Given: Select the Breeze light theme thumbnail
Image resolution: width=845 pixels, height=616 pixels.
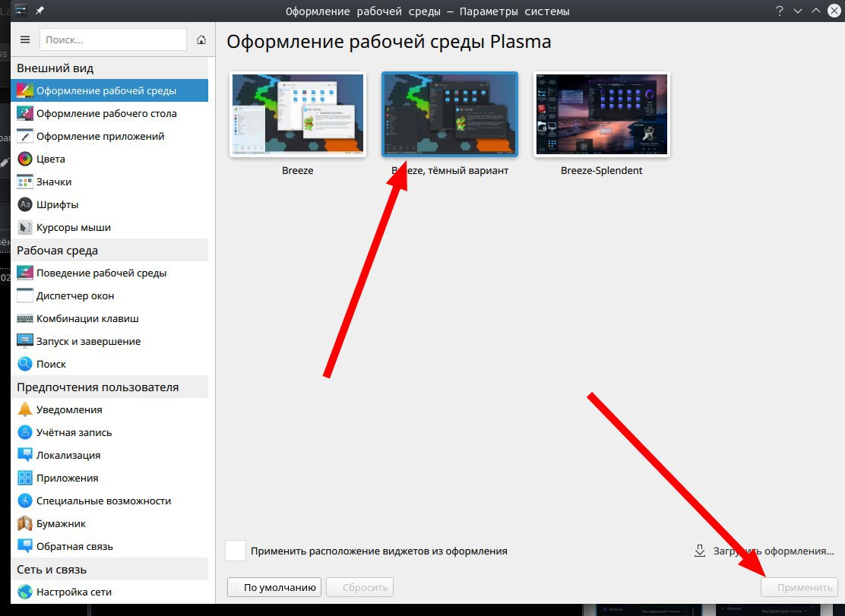Looking at the screenshot, I should coord(297,114).
